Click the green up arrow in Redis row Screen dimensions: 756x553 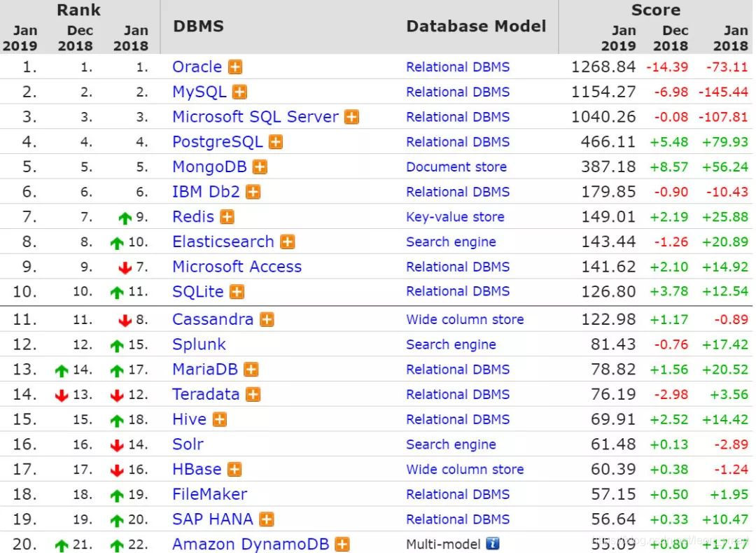125,218
